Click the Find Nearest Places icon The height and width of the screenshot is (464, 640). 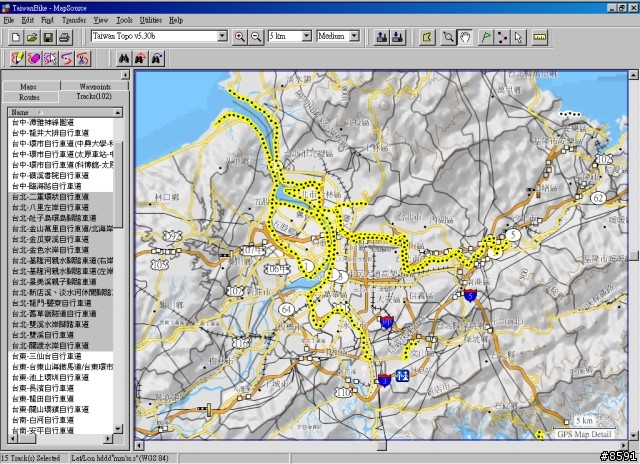click(x=140, y=59)
